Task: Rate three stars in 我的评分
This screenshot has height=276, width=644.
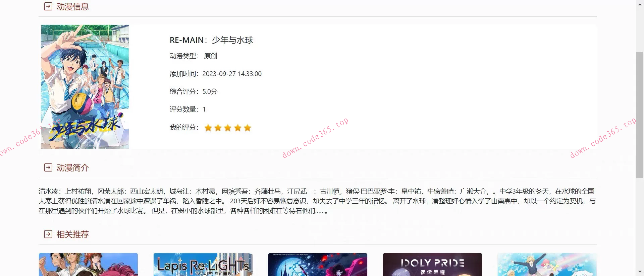Action: click(x=228, y=128)
